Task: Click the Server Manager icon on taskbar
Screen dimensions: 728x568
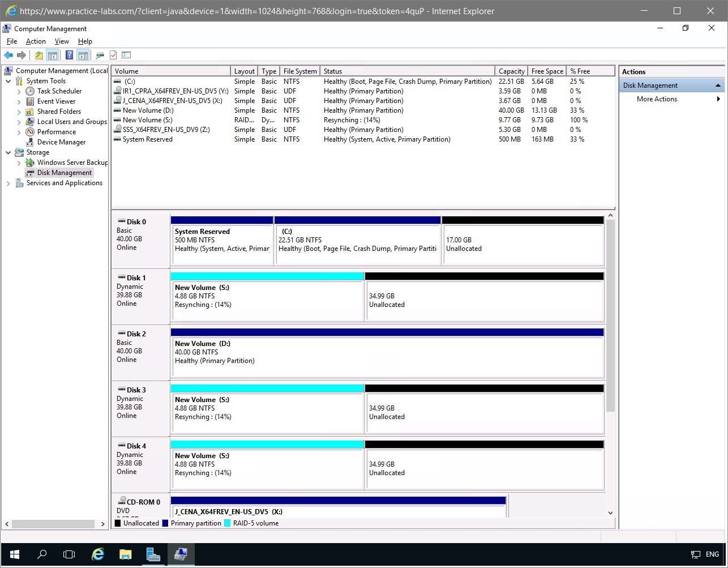Action: [x=153, y=554]
